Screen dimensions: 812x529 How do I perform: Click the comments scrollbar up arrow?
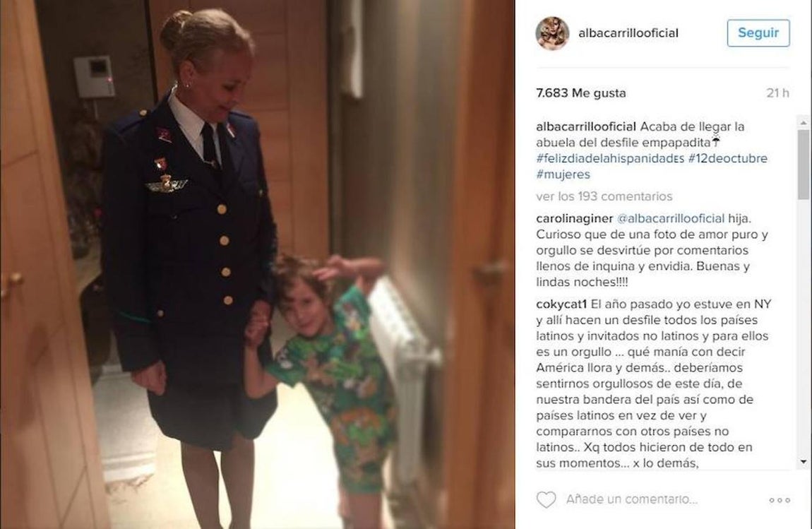[x=804, y=123]
